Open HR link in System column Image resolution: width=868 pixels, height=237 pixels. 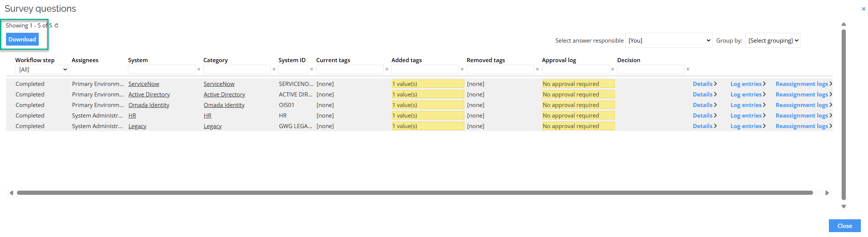(x=132, y=115)
